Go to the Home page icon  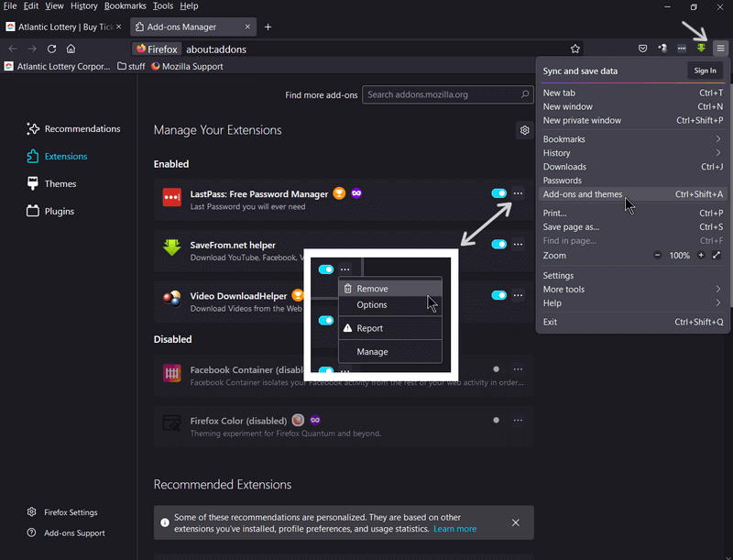pyautogui.click(x=71, y=49)
